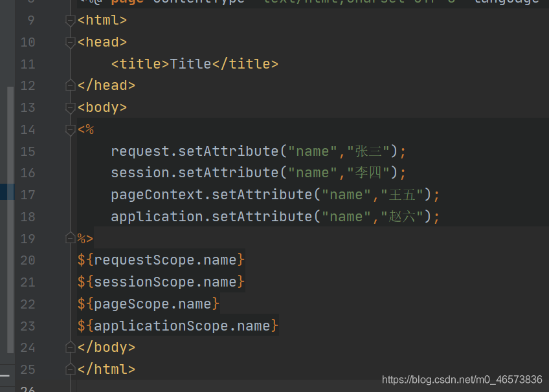Click the application.setAttribute statement
Viewport: 549px width, 392px height.
275,217
